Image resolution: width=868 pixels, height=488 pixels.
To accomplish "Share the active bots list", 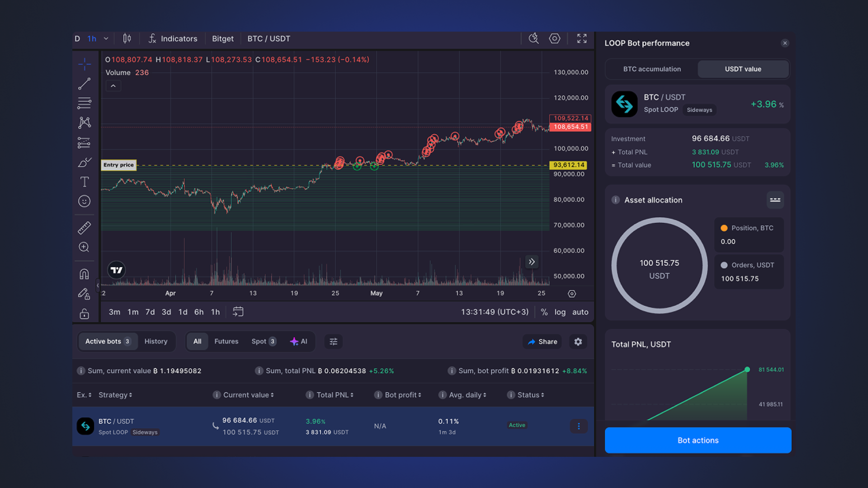I will (x=542, y=342).
